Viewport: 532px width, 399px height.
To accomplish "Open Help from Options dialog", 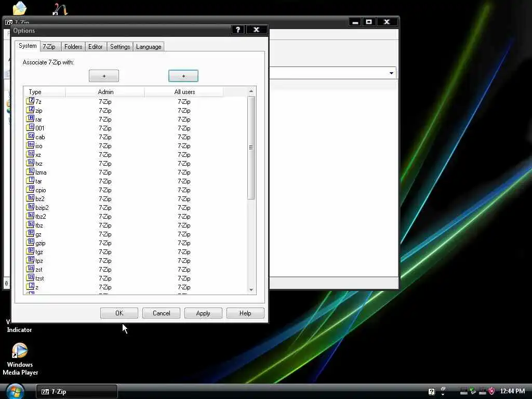I will (x=245, y=313).
